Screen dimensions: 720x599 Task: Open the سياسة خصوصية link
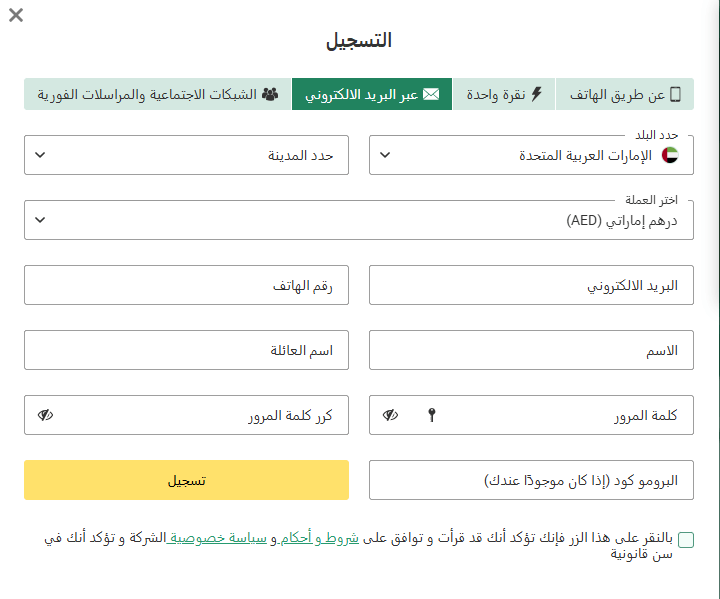(x=216, y=537)
